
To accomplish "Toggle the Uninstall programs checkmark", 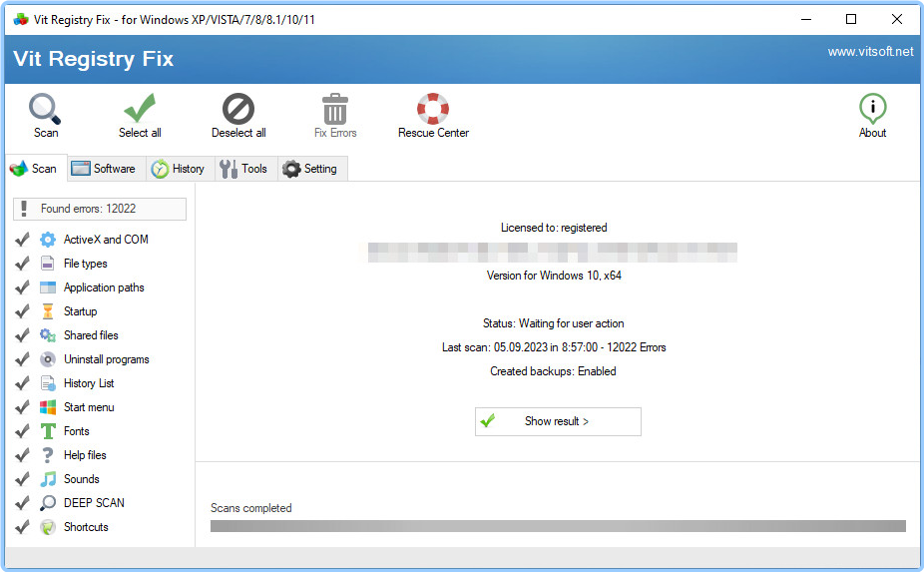I will coord(22,359).
